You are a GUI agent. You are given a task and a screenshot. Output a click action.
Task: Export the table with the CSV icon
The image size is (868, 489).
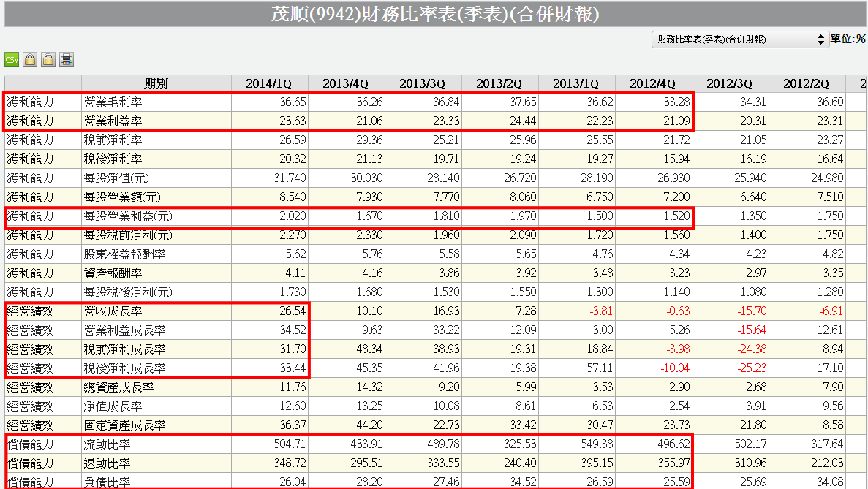pyautogui.click(x=12, y=59)
